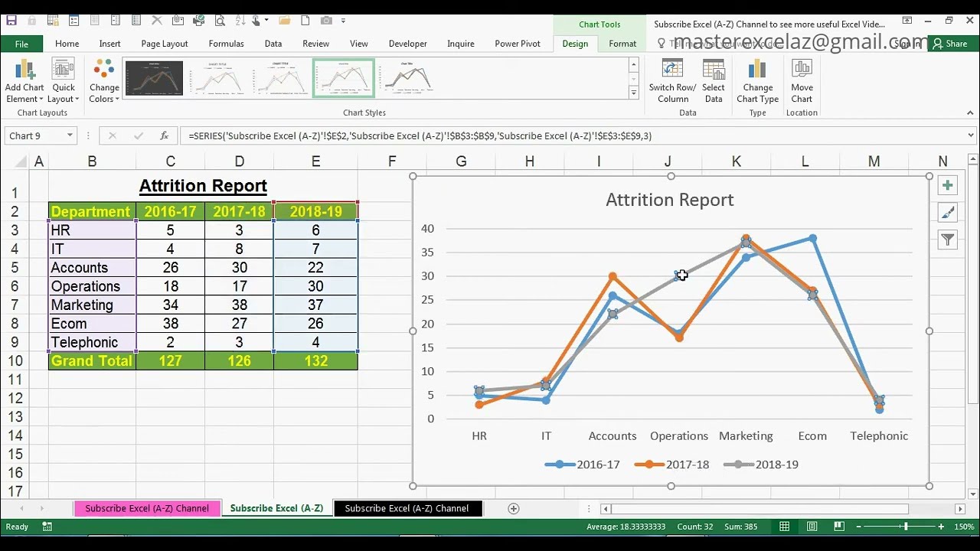Screen dimensions: 980x551
Task: Click the Open folder icon in quick access toolbar
Action: pos(284,21)
